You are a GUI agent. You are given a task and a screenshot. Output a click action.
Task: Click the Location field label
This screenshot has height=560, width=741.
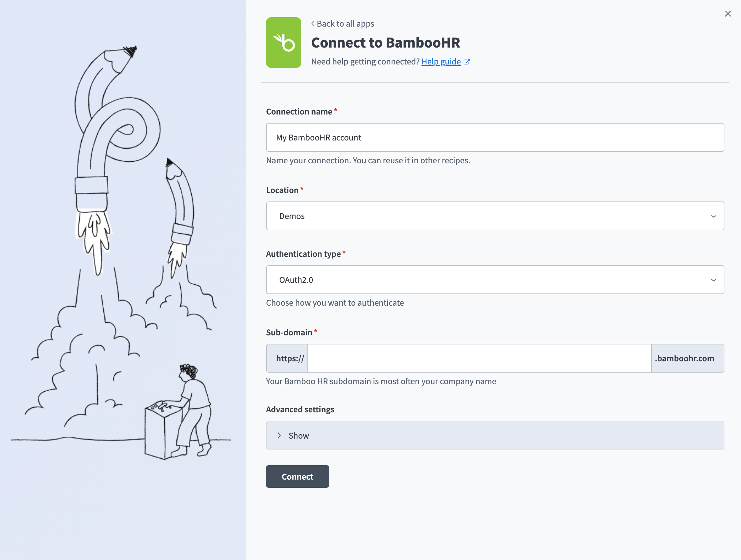[x=282, y=190]
